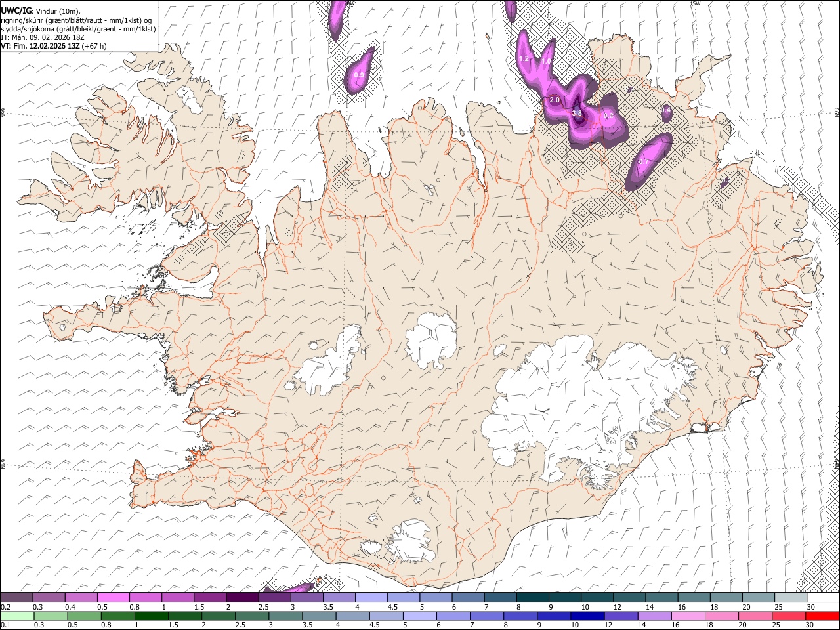Click the 3.8 precipitation value on the map

[x=577, y=113]
